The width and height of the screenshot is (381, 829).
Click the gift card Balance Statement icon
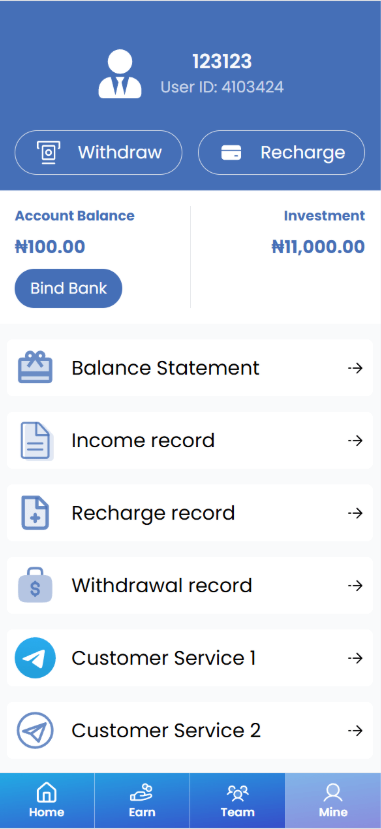tap(35, 367)
